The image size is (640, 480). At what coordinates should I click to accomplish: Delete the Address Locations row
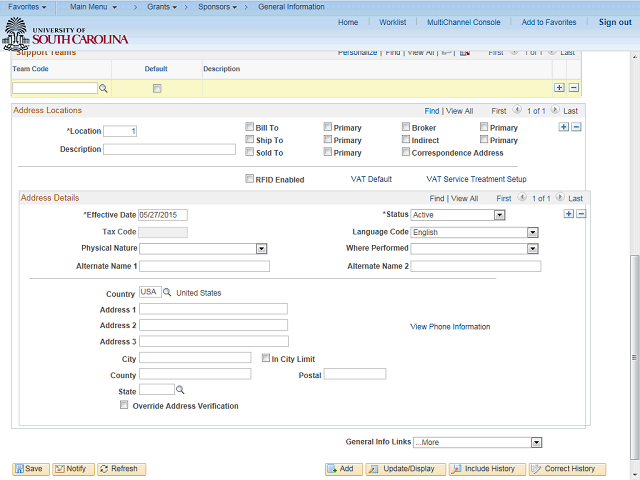pos(576,127)
